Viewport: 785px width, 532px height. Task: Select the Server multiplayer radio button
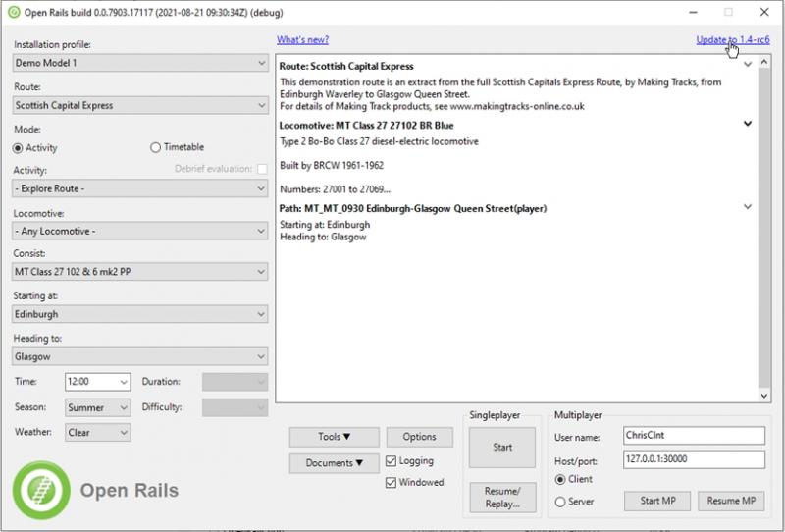pos(560,502)
